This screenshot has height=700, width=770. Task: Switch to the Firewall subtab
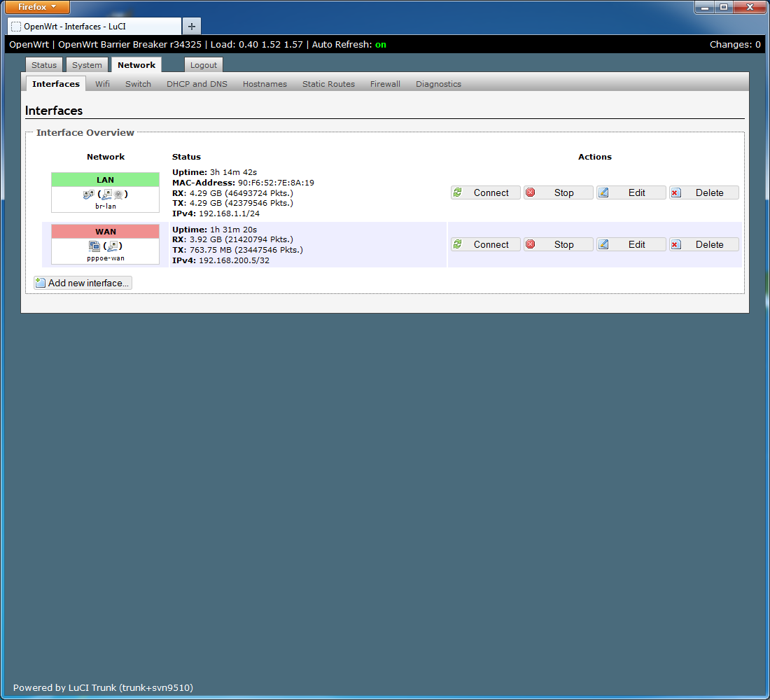tap(385, 84)
